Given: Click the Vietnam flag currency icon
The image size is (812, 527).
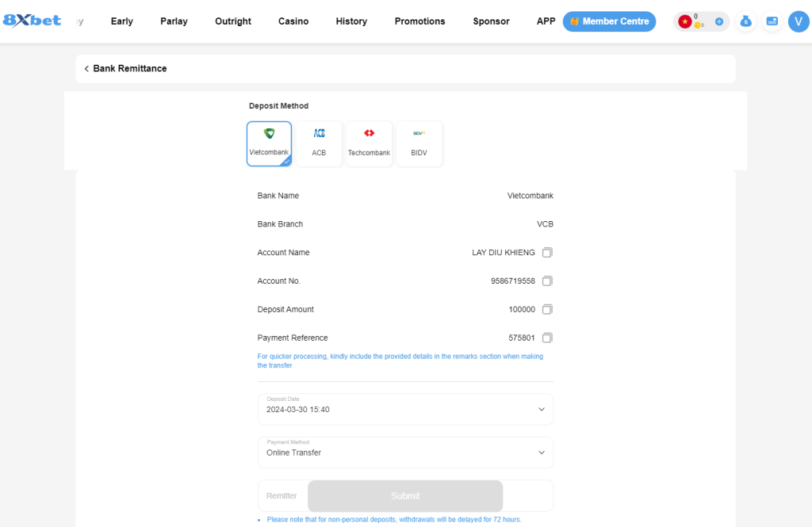Looking at the screenshot, I should click(x=685, y=21).
